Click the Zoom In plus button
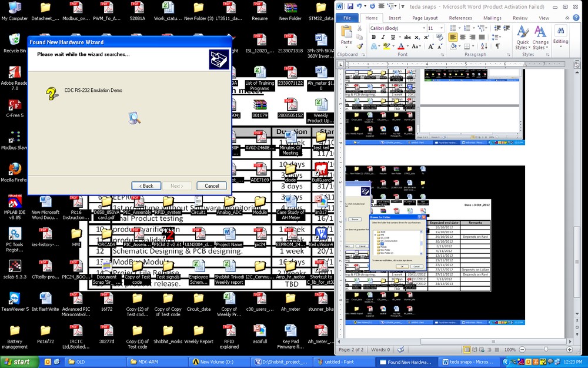588x368 pixels. (569, 350)
